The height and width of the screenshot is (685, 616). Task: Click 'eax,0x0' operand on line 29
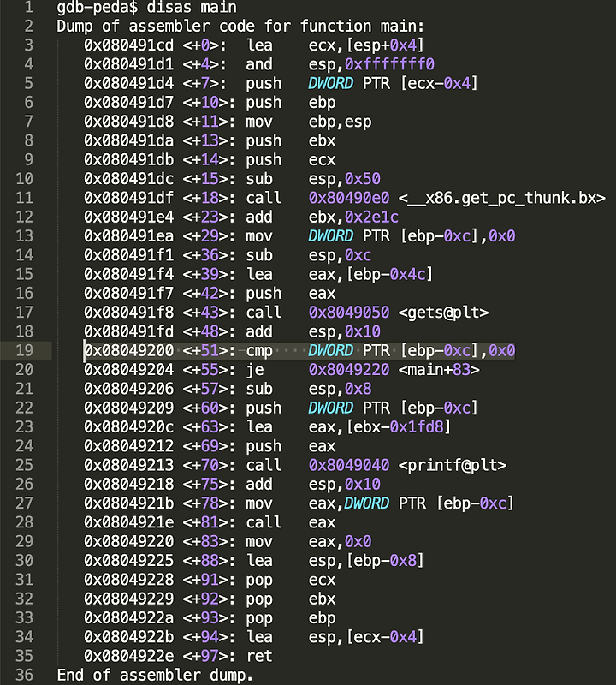point(341,542)
